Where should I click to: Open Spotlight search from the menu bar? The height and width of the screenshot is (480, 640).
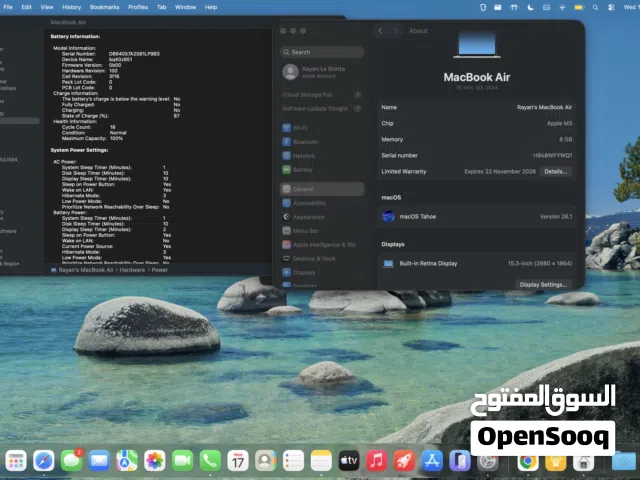click(x=596, y=7)
